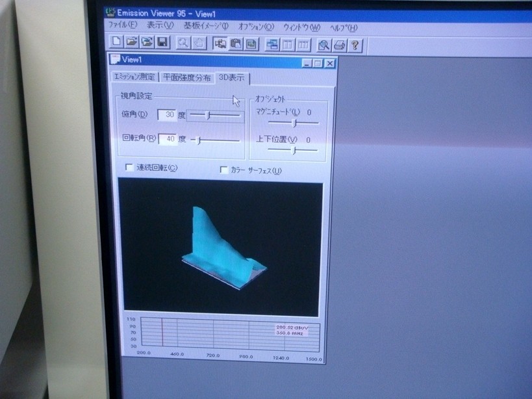Switch to the エミッション測定 tab
The width and height of the screenshot is (532, 399).
coord(134,77)
